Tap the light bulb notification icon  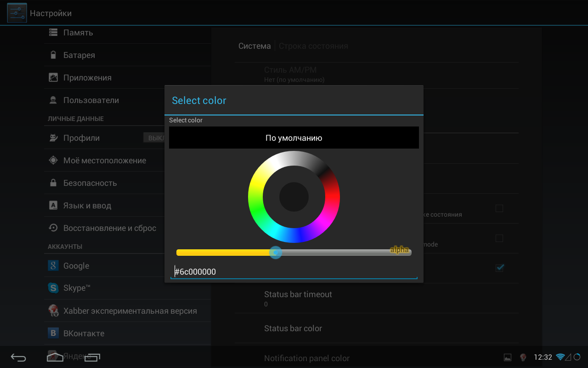[x=523, y=357]
